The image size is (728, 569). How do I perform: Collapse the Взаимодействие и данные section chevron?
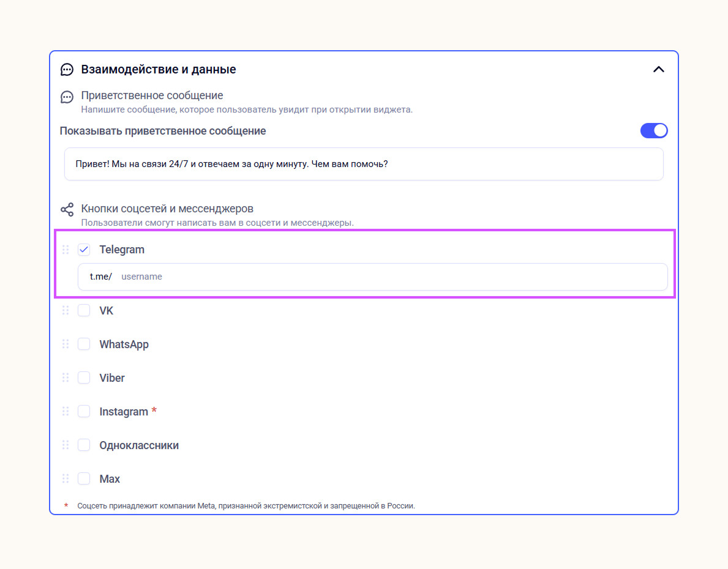pyautogui.click(x=659, y=70)
